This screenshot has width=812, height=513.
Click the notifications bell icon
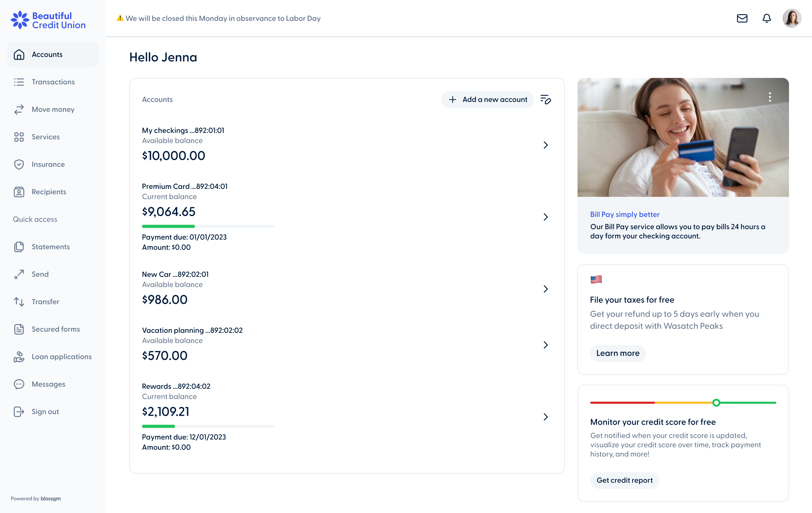tap(766, 18)
